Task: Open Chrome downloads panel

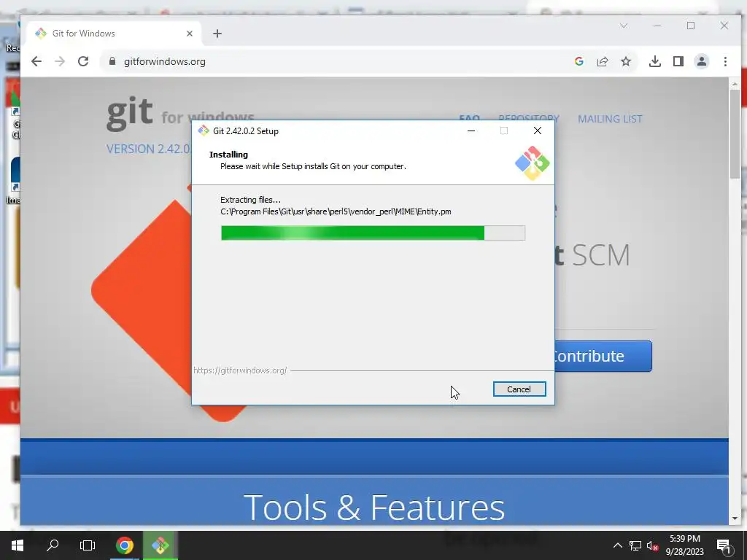Action: click(655, 61)
